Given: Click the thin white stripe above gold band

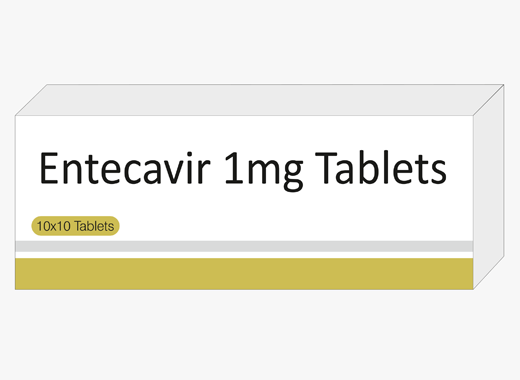Looking at the screenshot, I should (x=244, y=255).
